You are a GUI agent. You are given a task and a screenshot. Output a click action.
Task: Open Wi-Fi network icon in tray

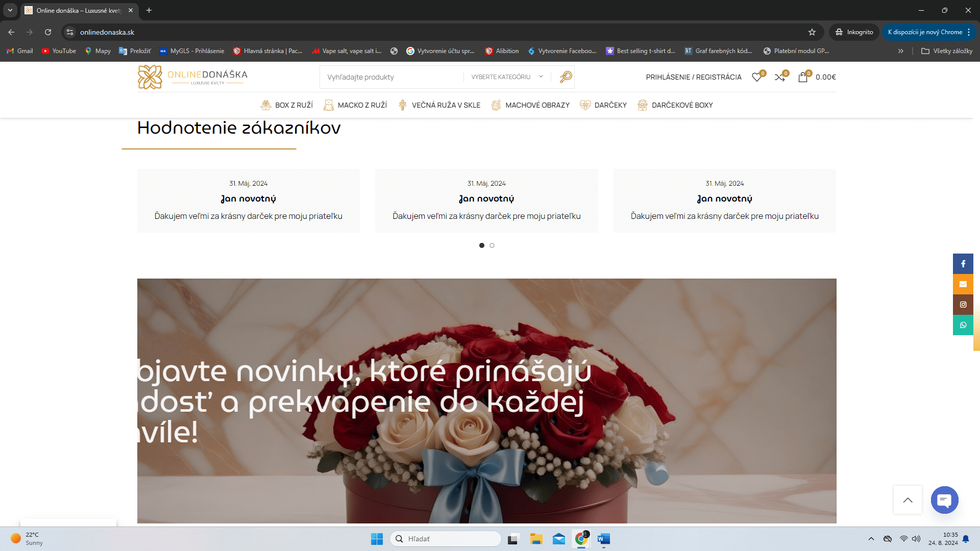[903, 539]
